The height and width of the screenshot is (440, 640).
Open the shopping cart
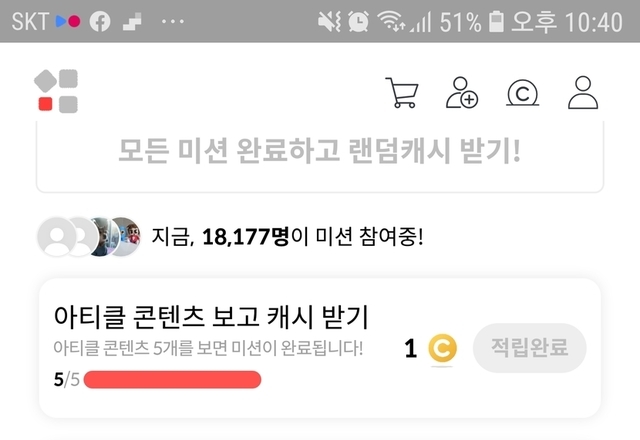[x=402, y=93]
